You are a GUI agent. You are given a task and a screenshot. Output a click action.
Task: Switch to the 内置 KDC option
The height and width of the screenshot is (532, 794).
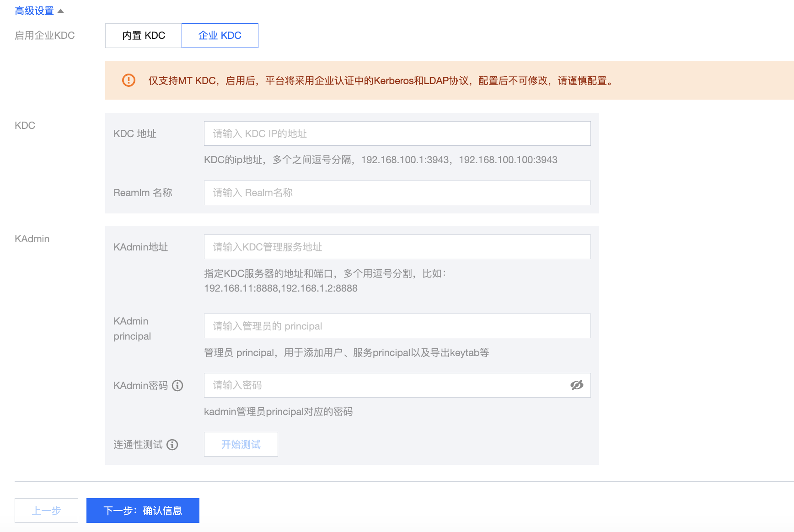click(144, 36)
